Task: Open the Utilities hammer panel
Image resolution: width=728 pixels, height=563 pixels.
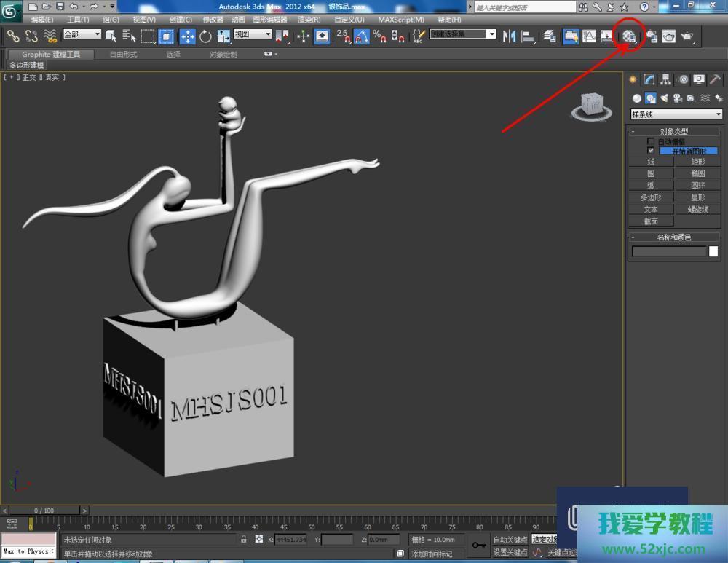Action: (716, 80)
